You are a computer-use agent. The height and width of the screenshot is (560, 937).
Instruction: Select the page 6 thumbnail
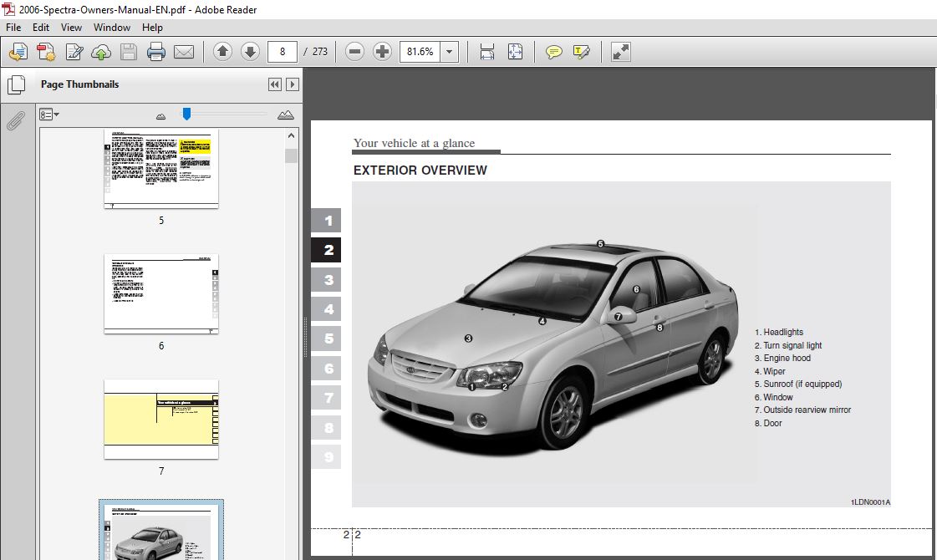161,294
